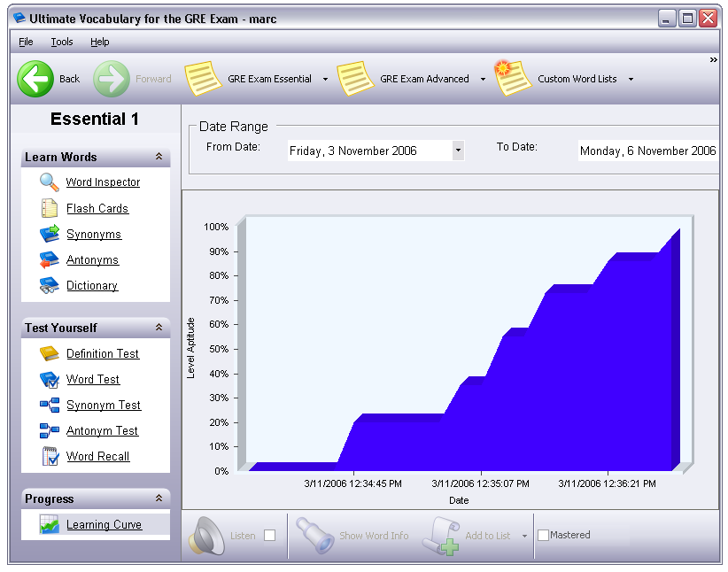Open the Custom Word Lists notepad icon
This screenshot has width=728, height=572.
[513, 78]
